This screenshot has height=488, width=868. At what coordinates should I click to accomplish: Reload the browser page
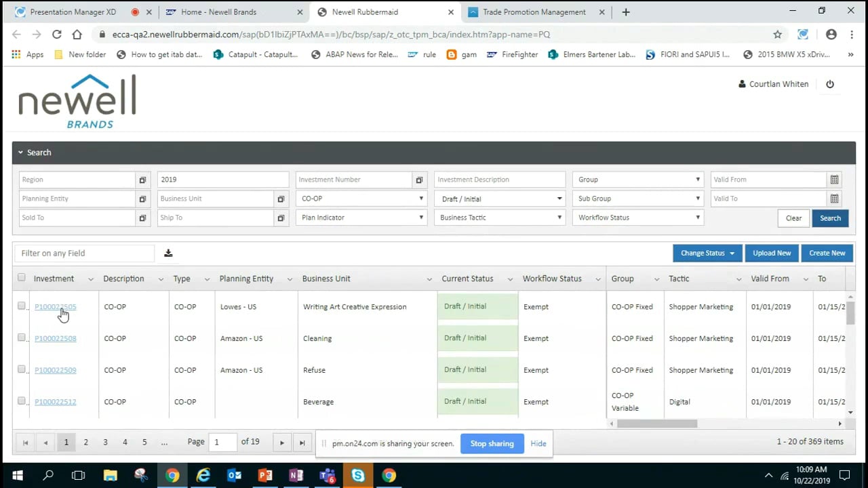[57, 34]
